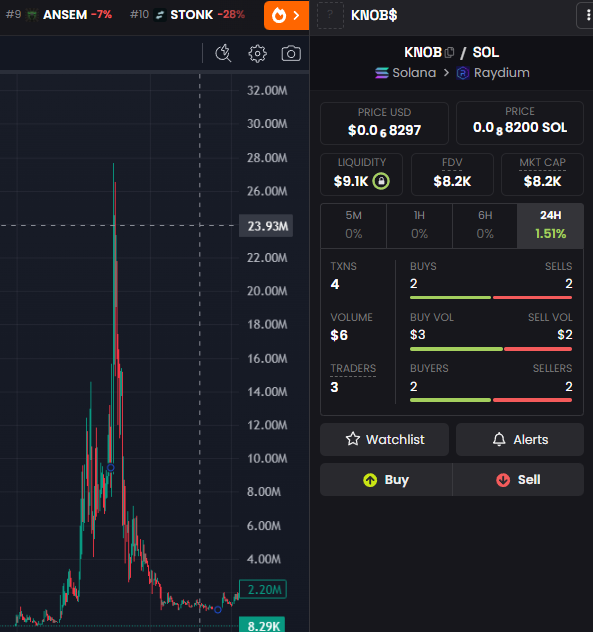
Task: Click the 2.20M current price label
Action: point(263,589)
